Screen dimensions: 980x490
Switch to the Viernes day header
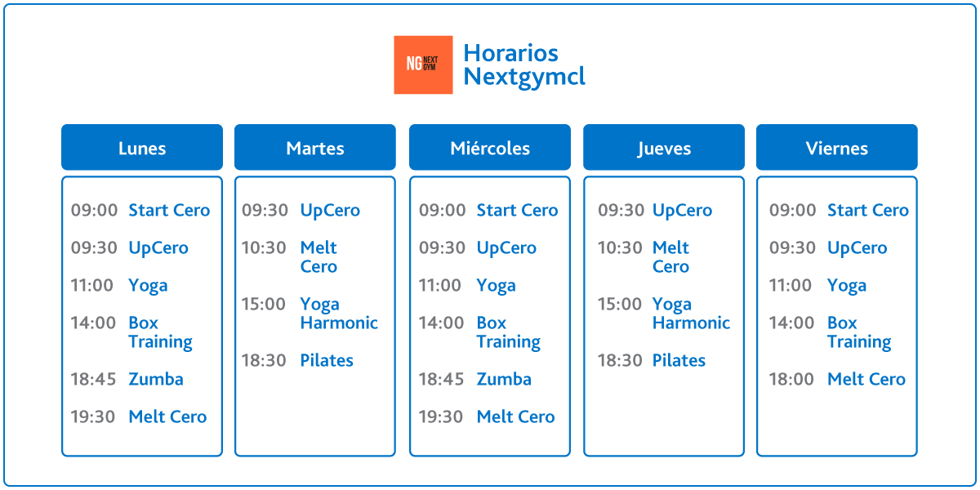pyautogui.click(x=837, y=148)
